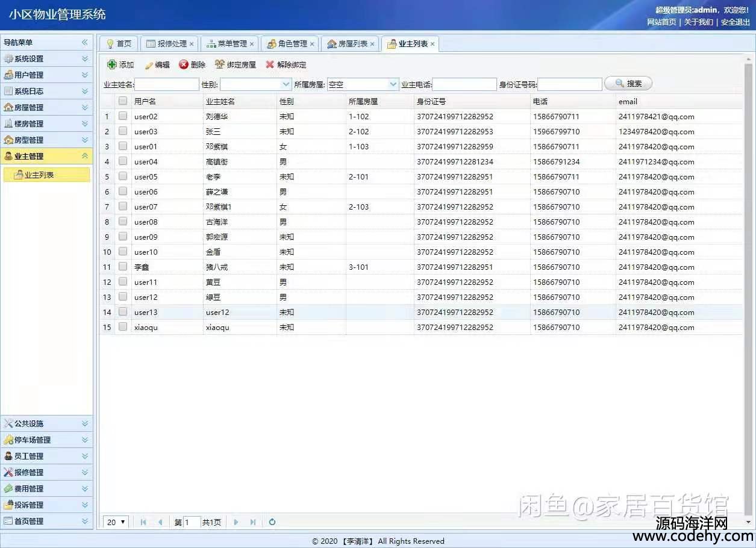The width and height of the screenshot is (756, 548).
Task: Click the Unbind (解除绑定) X icon
Action: pyautogui.click(x=270, y=65)
